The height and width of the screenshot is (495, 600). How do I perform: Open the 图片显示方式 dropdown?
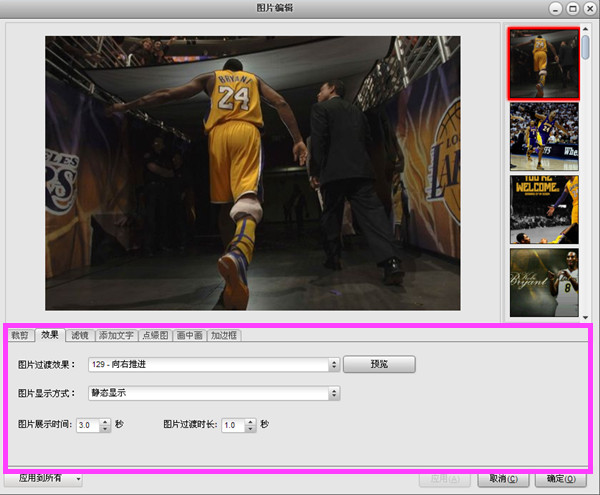coord(214,393)
